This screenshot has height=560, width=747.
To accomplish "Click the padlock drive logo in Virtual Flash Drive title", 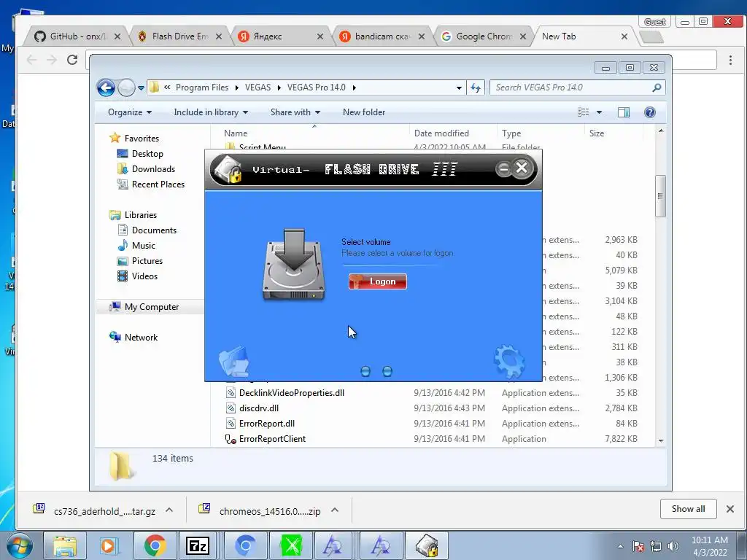I will point(228,170).
